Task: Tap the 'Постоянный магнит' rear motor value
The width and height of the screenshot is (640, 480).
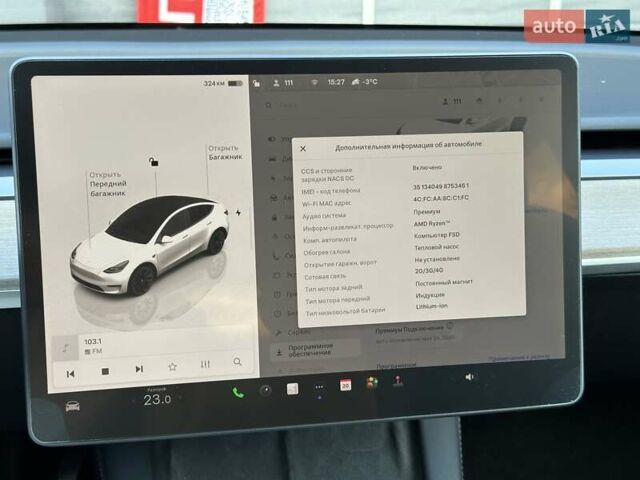Action: click(444, 282)
